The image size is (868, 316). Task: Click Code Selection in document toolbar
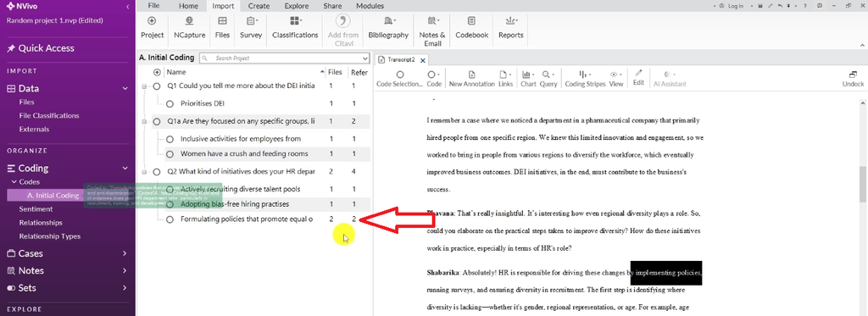pos(399,79)
